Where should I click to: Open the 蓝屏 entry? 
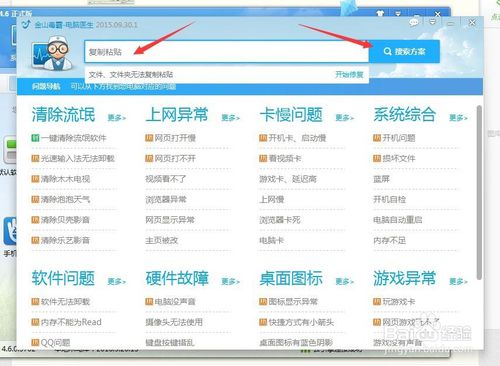[381, 179]
